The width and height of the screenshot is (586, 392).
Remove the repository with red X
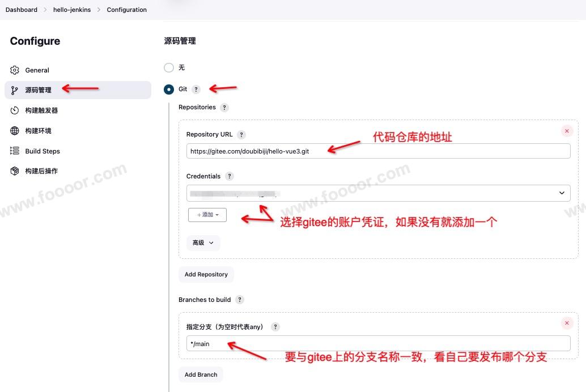567,131
